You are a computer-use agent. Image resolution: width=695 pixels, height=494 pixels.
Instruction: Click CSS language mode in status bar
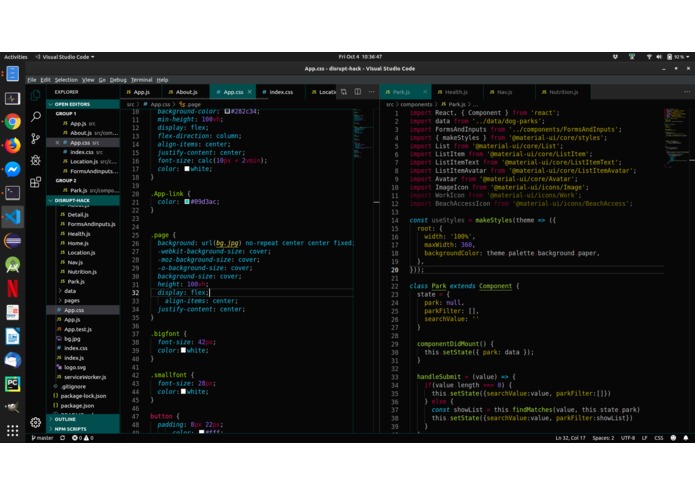pos(659,438)
